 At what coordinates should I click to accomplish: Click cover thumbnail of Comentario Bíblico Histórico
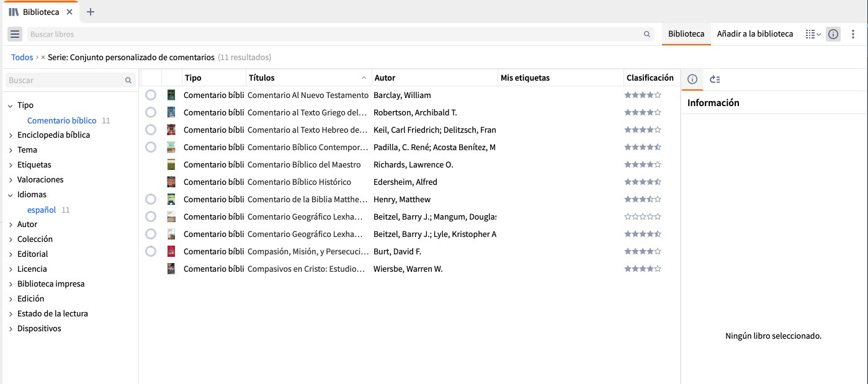pos(171,182)
